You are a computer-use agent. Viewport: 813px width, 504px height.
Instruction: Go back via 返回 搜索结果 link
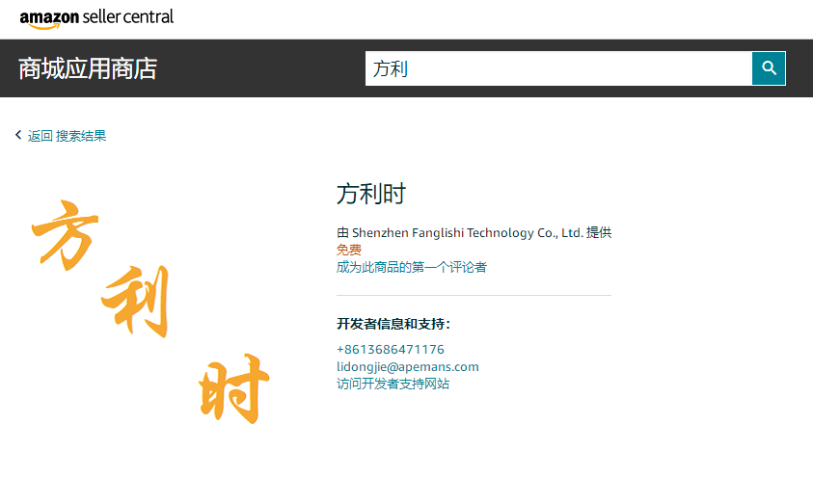coord(67,136)
